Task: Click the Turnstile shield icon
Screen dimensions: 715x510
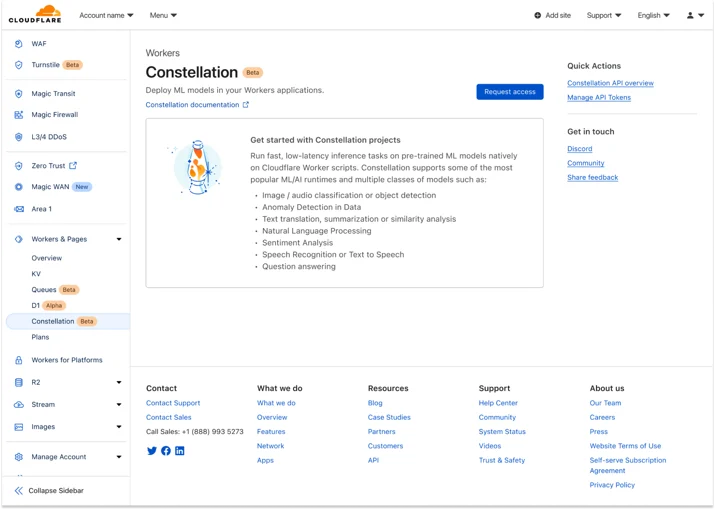Action: [x=18, y=65]
